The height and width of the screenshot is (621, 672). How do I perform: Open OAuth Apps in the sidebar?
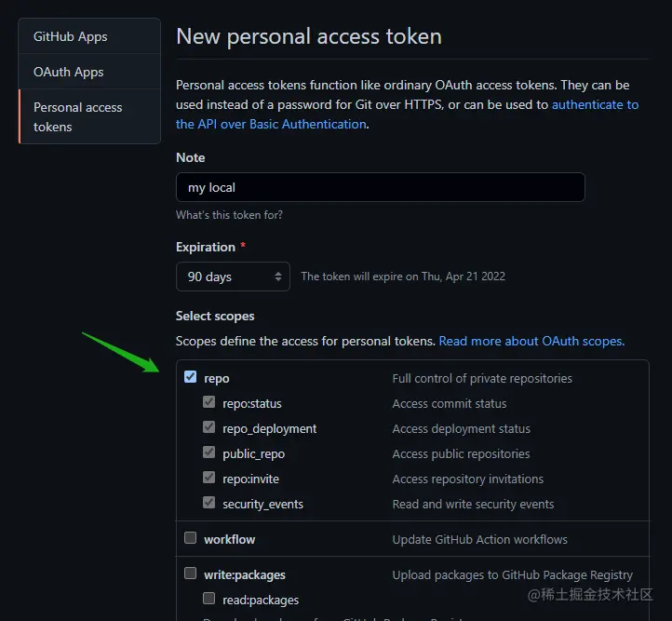click(x=69, y=72)
